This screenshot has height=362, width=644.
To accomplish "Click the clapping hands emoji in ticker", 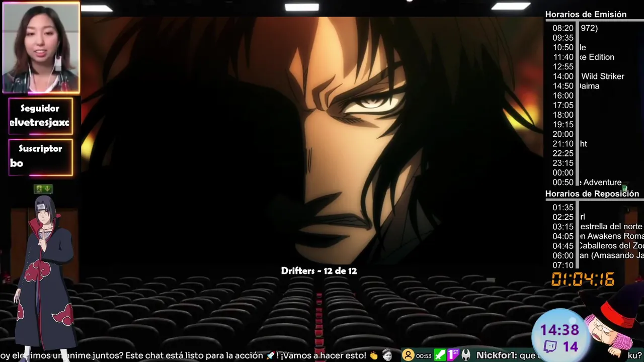I will pos(373,355).
